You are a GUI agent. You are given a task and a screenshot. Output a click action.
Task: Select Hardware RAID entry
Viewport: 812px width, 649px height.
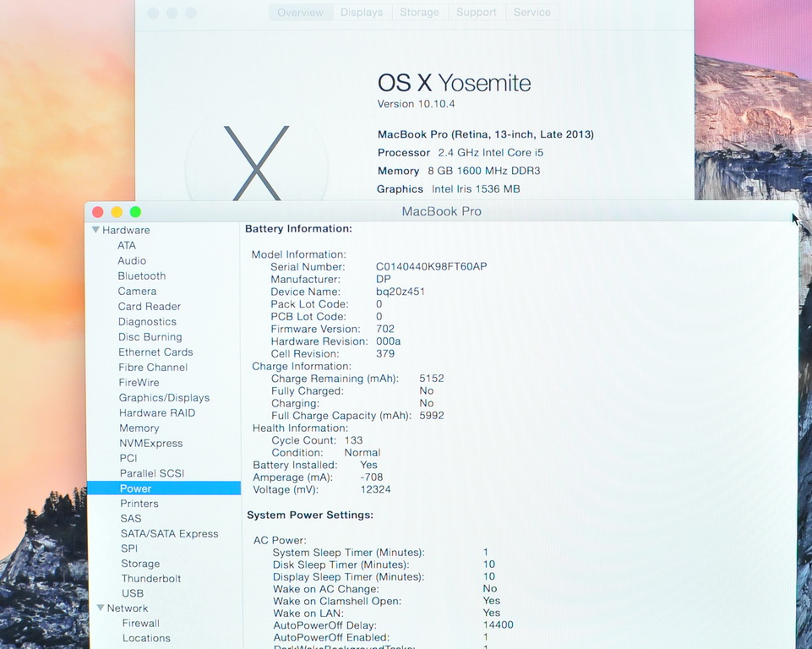click(157, 413)
